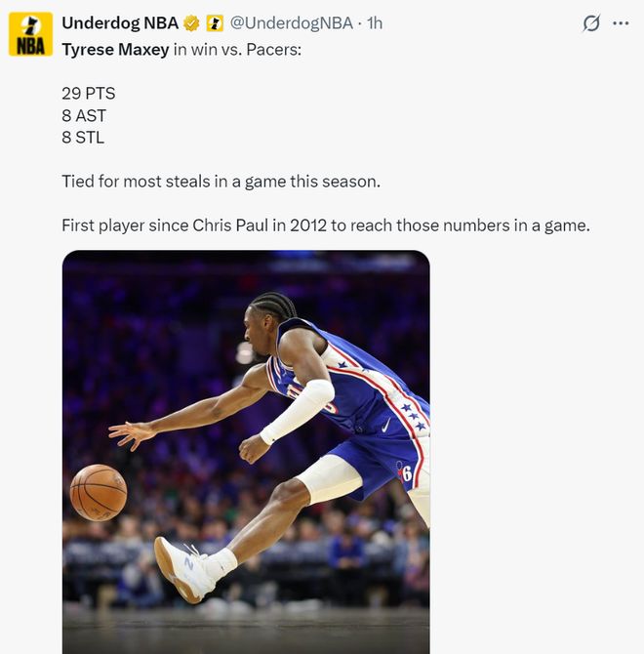Click the "in win vs. Pacers:" text
644x654 pixels.
[x=237, y=50]
